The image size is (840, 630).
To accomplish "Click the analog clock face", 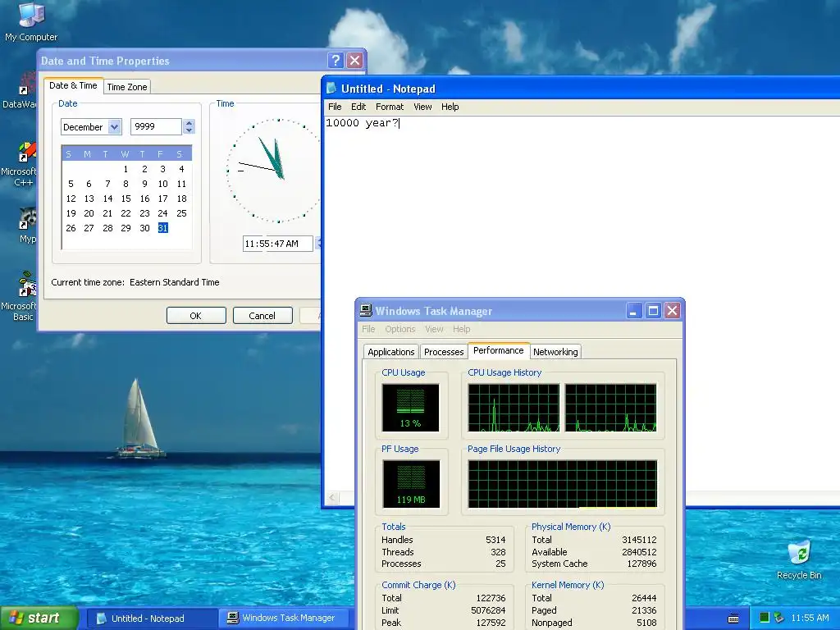I will (274, 171).
